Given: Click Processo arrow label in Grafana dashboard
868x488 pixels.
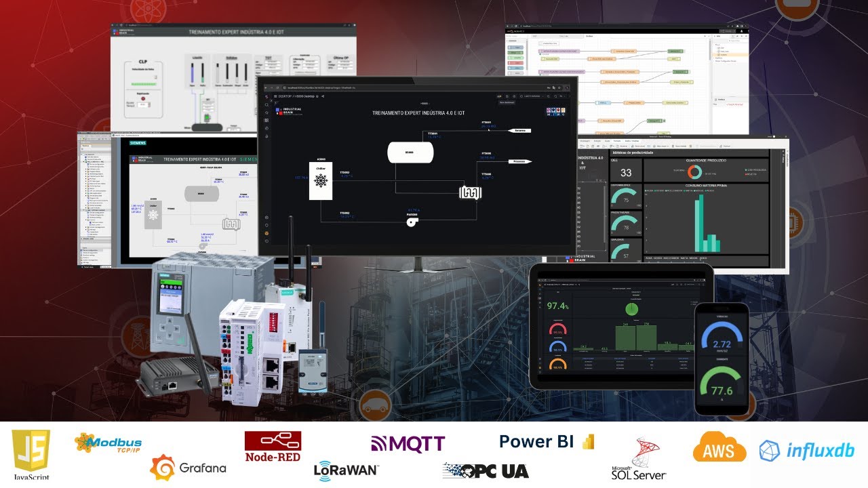Looking at the screenshot, I should [x=520, y=161].
